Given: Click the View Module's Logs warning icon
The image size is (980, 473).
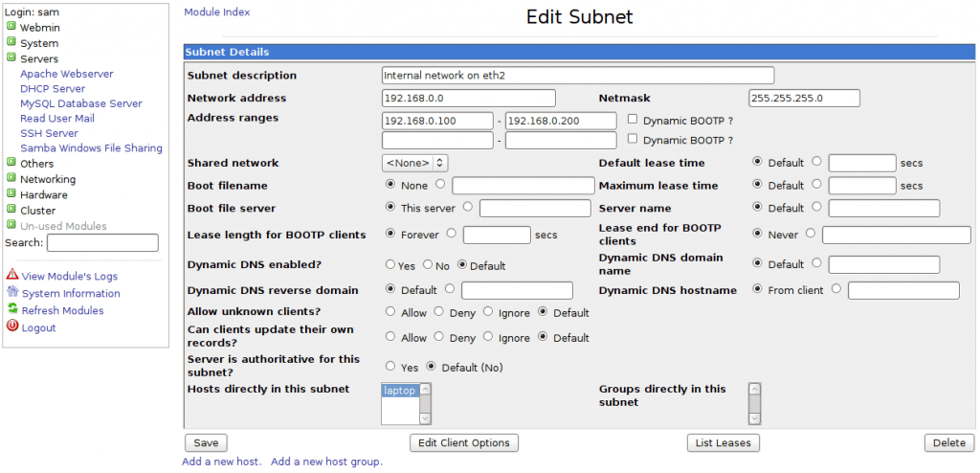Looking at the screenshot, I should [x=12, y=276].
